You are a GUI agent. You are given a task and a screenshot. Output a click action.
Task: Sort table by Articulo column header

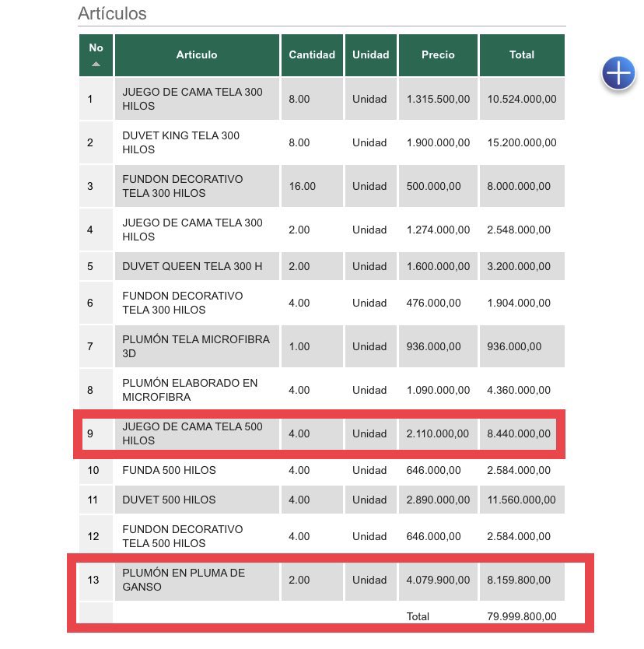(197, 55)
